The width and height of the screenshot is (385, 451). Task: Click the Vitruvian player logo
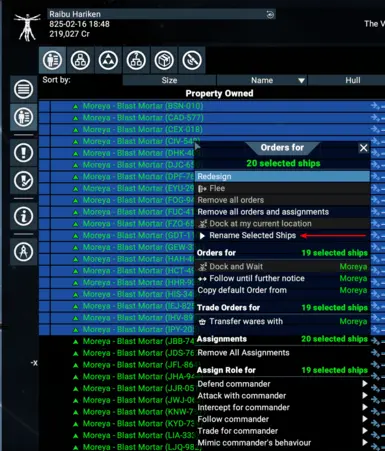(27, 27)
